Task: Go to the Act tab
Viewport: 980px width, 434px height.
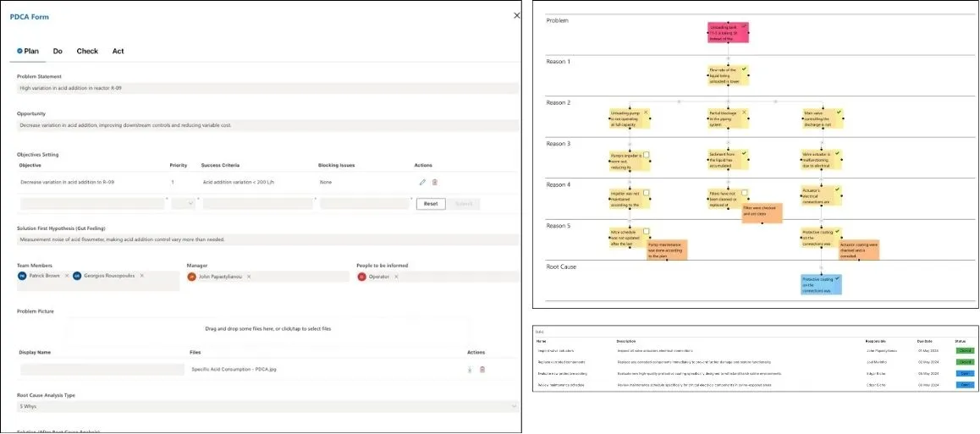Action: pos(118,52)
